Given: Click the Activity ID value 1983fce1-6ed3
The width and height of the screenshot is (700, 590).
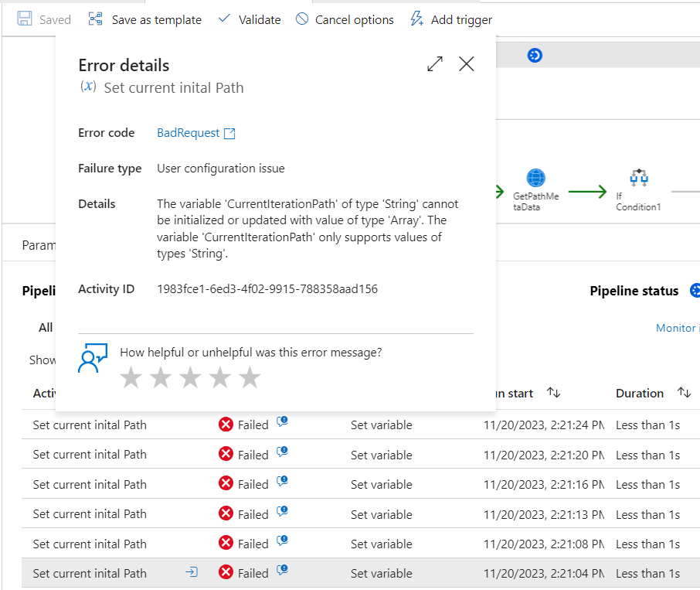Looking at the screenshot, I should (x=267, y=289).
